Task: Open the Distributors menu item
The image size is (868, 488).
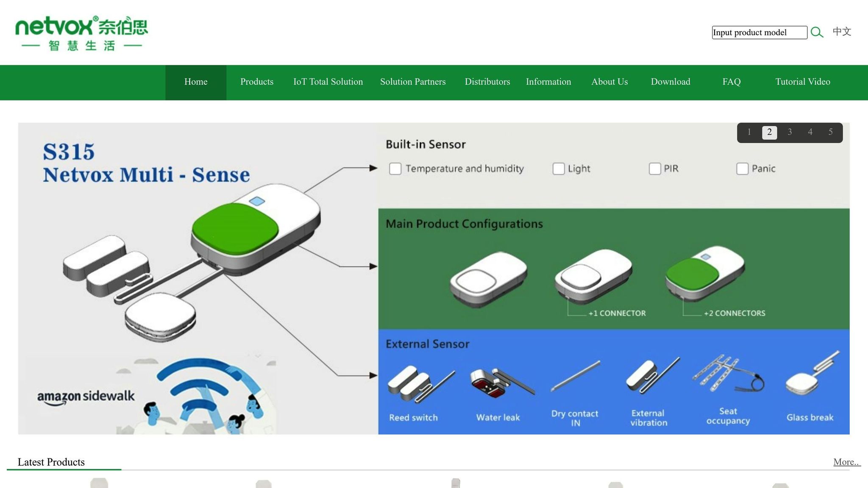Action: click(x=487, y=82)
